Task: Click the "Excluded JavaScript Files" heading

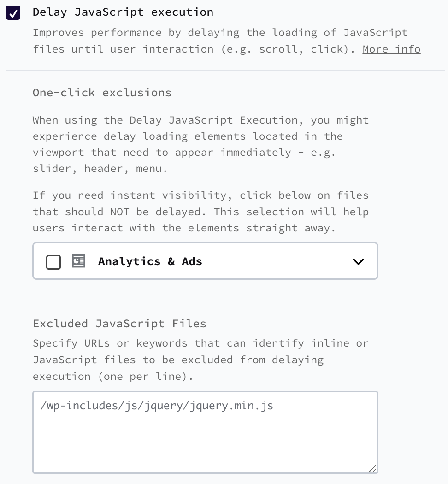Action: tap(119, 324)
